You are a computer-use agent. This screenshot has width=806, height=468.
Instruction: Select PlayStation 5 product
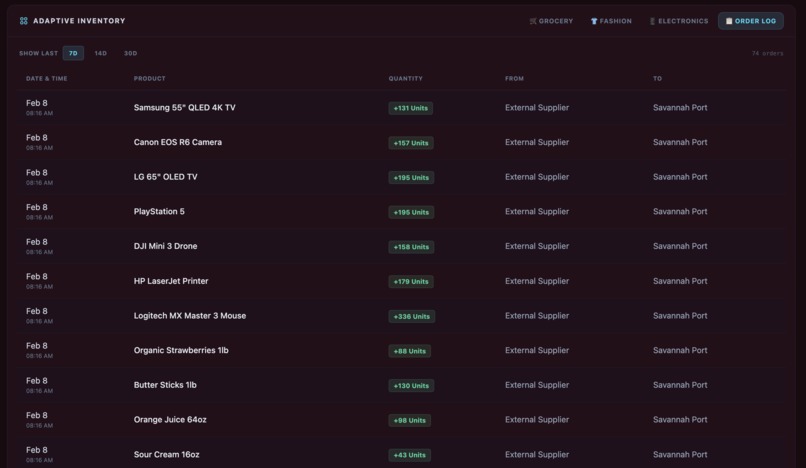pos(159,211)
